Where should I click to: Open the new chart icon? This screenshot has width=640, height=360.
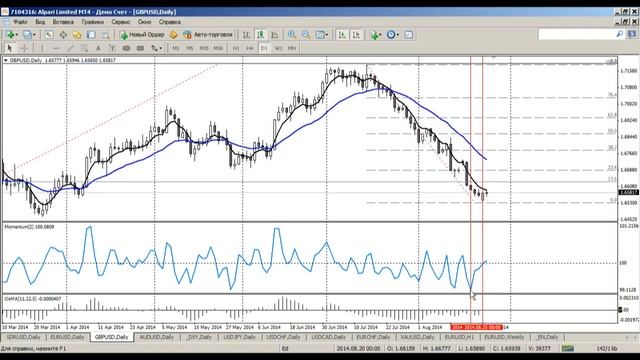pos(9,35)
